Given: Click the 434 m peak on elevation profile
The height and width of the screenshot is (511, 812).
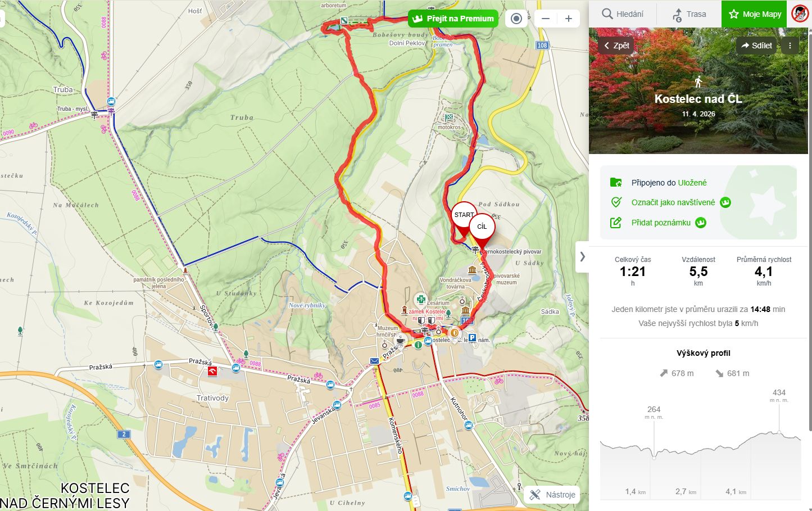Looking at the screenshot, I should point(779,432).
